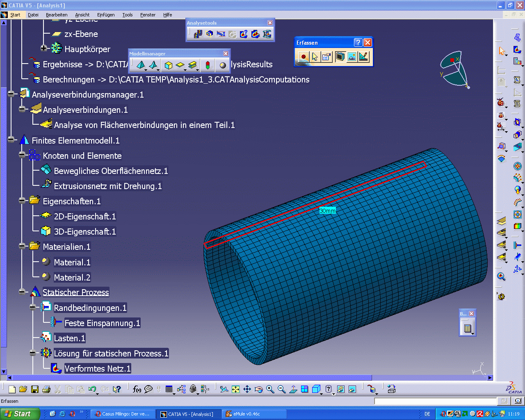525x420 pixels.
Task: Open Cut Plane Analysis in Analysetools
Action: 210,34
